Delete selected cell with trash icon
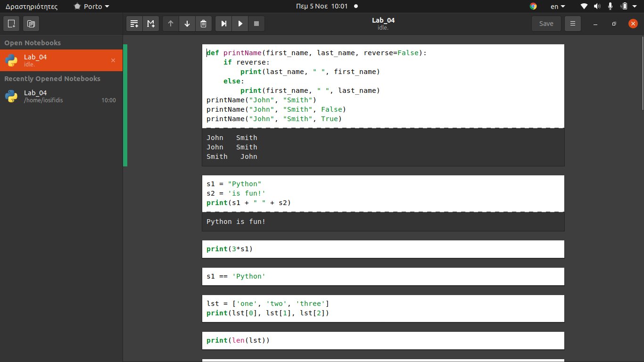Screen dimensions: 644x362 click(203, 24)
